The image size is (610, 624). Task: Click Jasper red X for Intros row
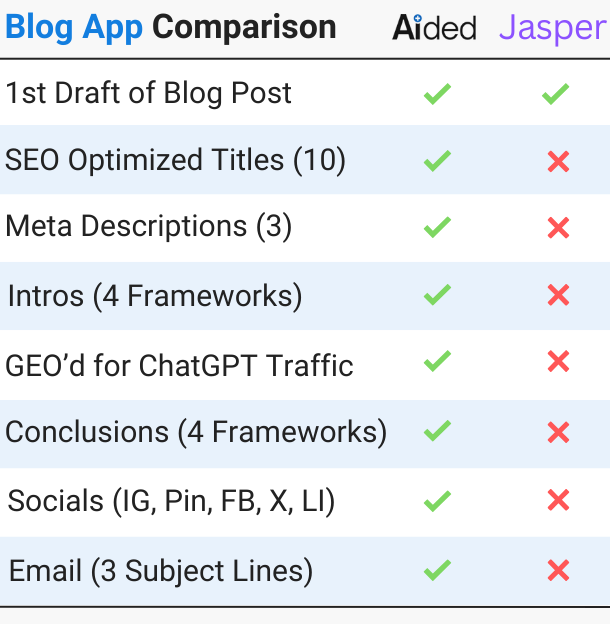(x=558, y=295)
